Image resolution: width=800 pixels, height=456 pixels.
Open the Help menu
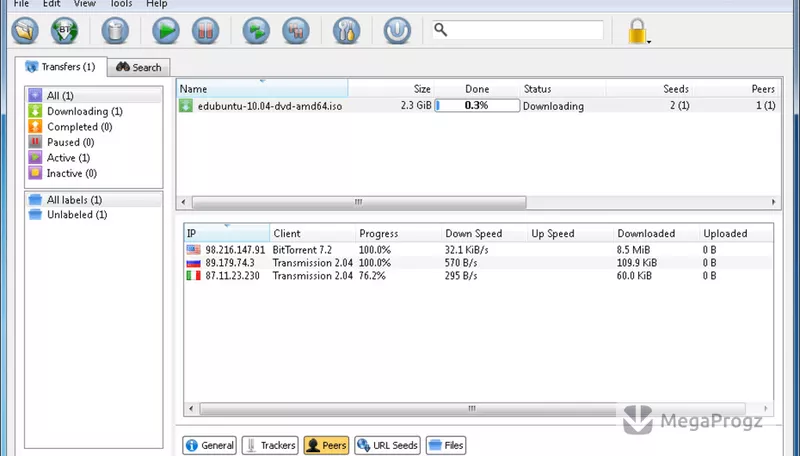pyautogui.click(x=157, y=4)
